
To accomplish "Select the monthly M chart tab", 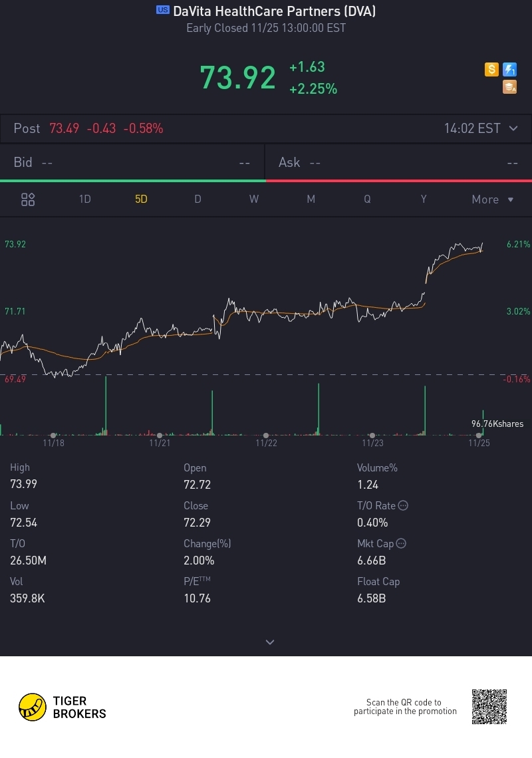I will coord(311,199).
